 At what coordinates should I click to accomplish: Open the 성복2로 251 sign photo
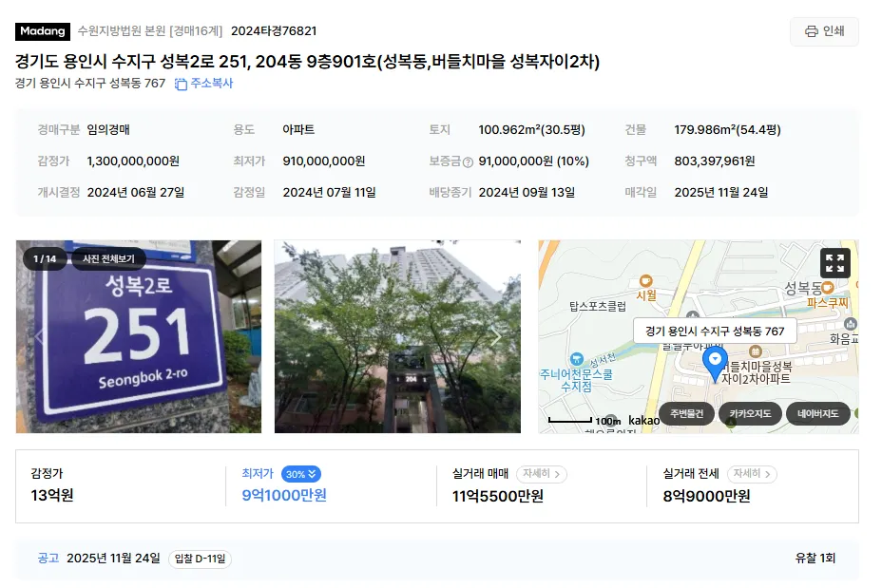coord(139,336)
